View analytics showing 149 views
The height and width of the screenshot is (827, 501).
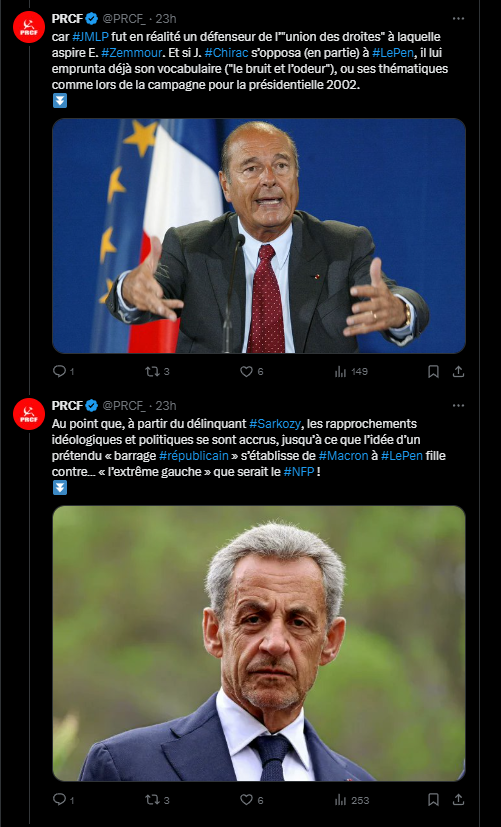(x=351, y=371)
